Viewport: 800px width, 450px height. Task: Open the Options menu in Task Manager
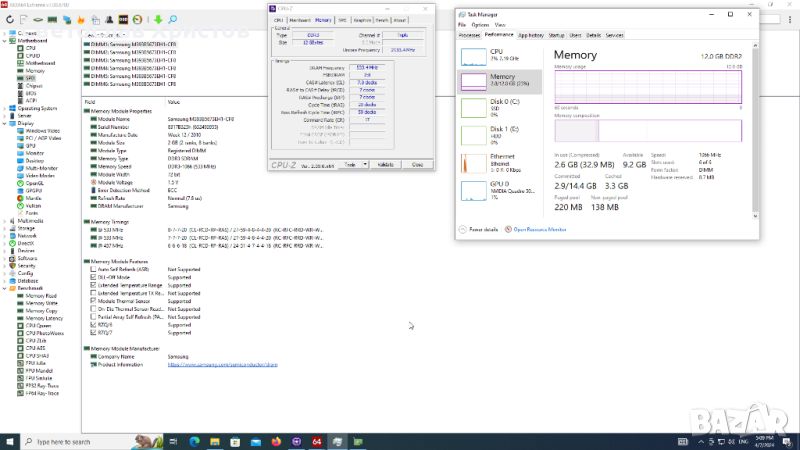[481, 25]
